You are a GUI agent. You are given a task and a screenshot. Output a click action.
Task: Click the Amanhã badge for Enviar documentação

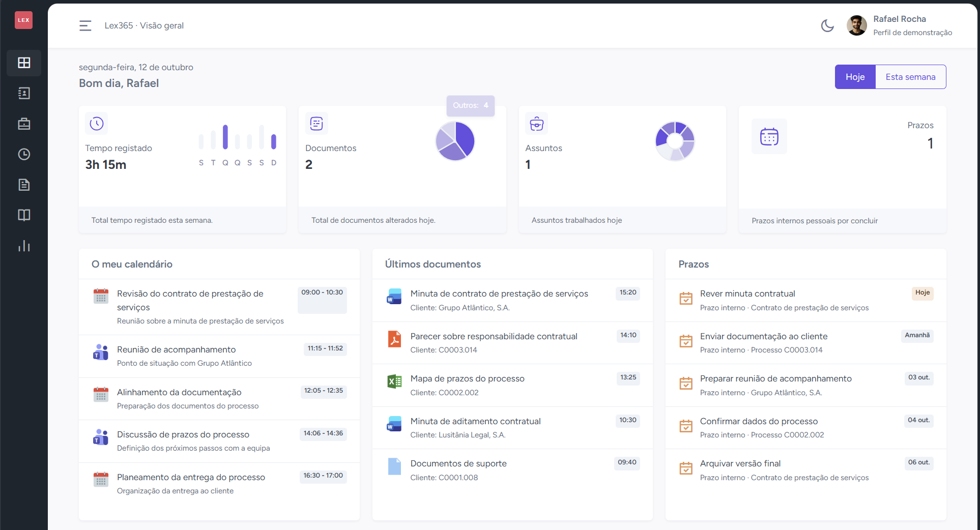pos(917,335)
